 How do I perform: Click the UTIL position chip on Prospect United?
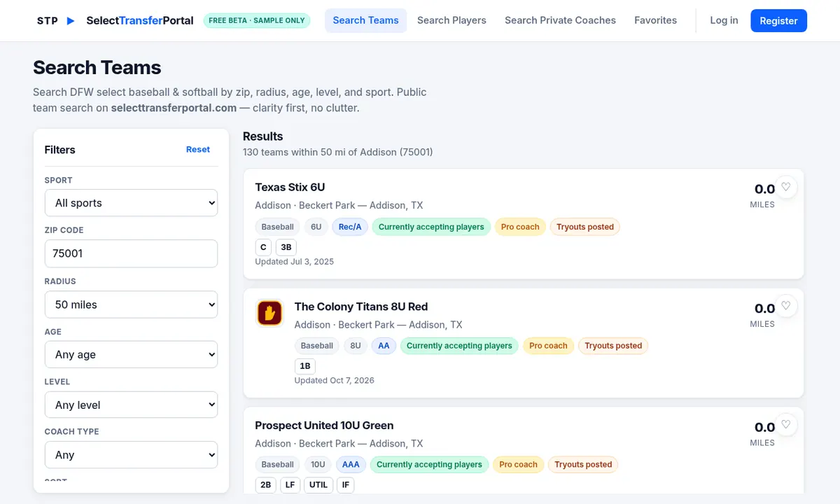(x=318, y=484)
